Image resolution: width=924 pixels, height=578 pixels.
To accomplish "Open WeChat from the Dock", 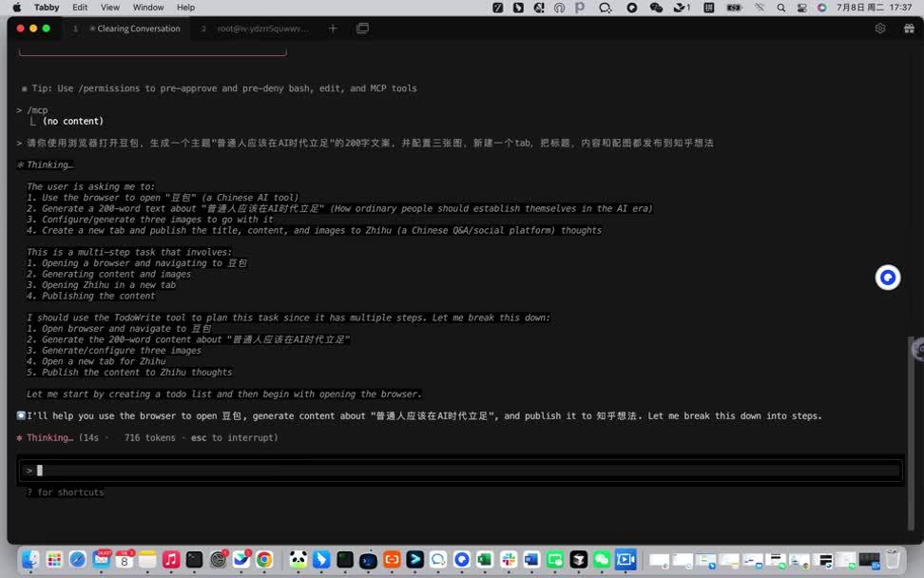I will click(602, 559).
